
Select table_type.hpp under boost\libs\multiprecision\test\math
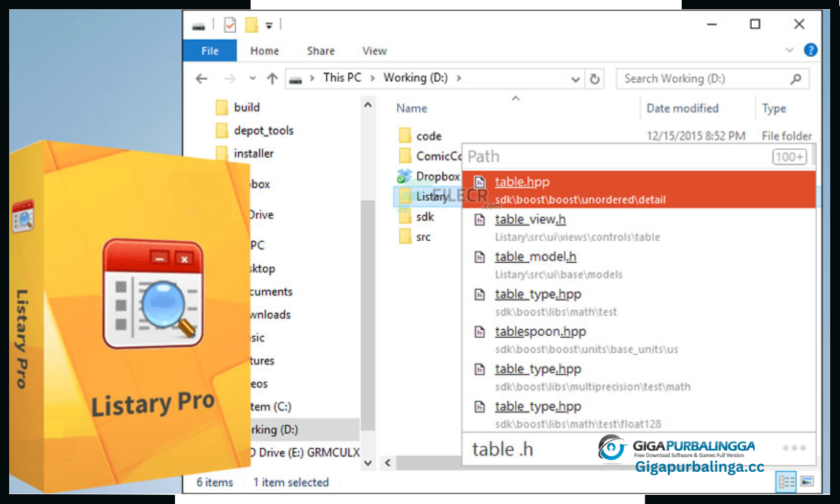pyautogui.click(x=639, y=377)
